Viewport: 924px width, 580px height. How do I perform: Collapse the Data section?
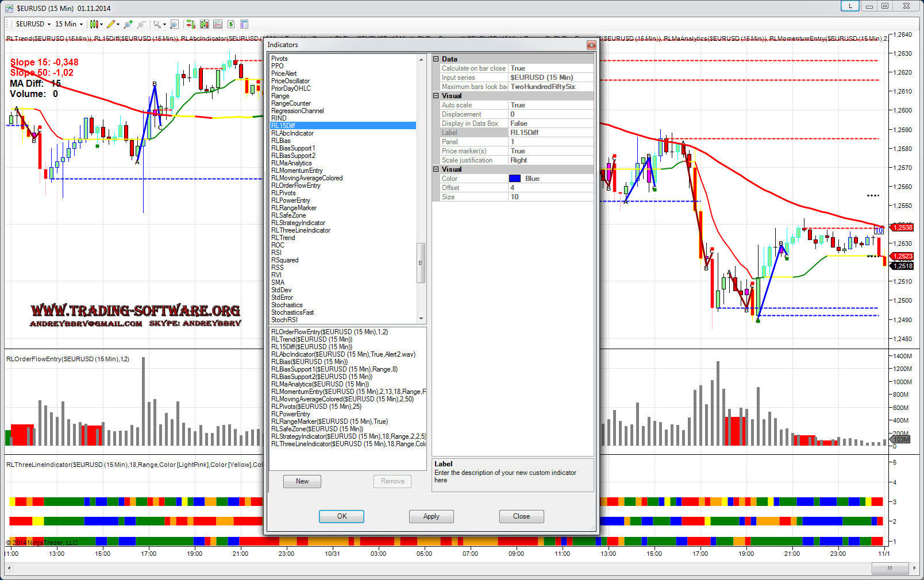point(436,59)
